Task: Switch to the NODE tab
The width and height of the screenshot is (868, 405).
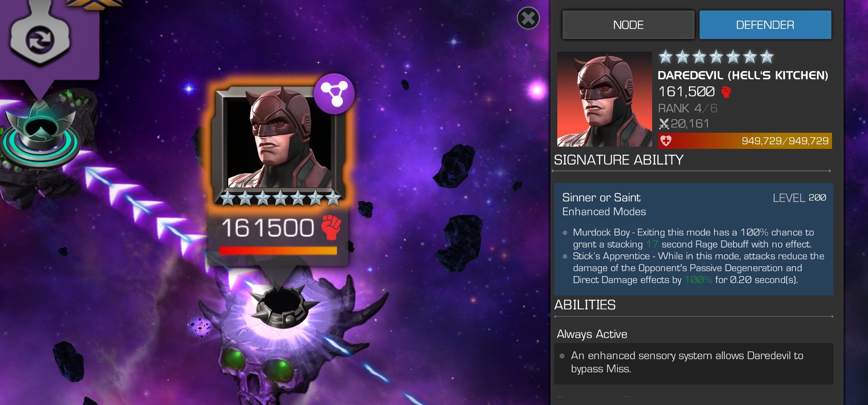Action: pyautogui.click(x=628, y=25)
